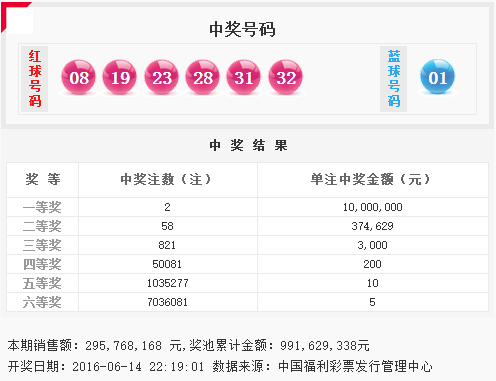The width and height of the screenshot is (496, 381).
Task: Click the 蓝球号码 label
Action: [394, 79]
